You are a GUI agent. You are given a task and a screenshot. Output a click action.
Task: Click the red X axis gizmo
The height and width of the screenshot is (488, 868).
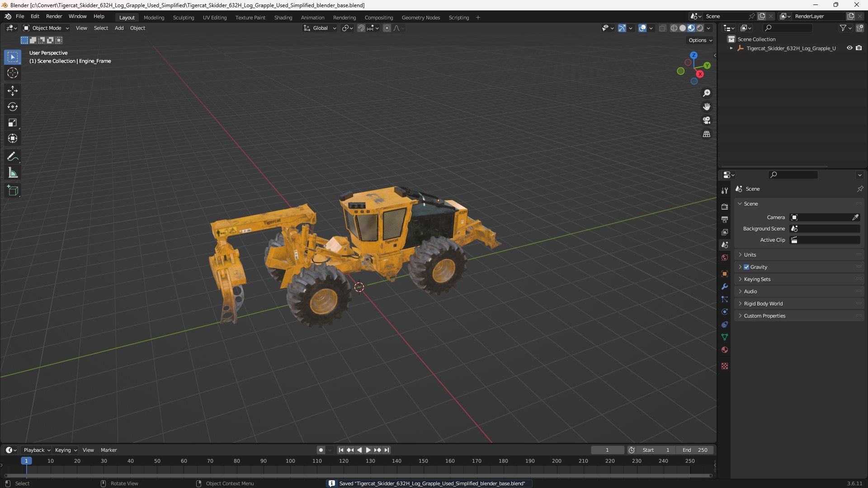pos(700,74)
